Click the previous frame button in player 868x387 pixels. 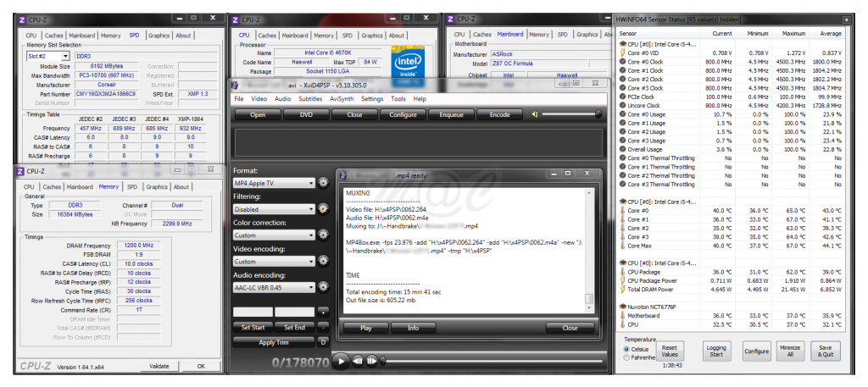pyautogui.click(x=359, y=362)
